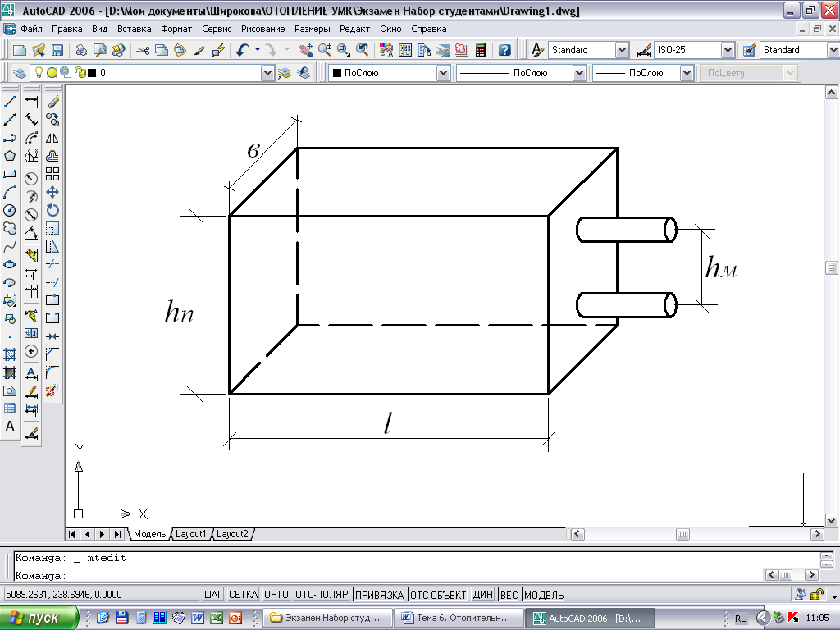This screenshot has height=630, width=840.
Task: Switch to the Layout2 tab
Action: [232, 534]
